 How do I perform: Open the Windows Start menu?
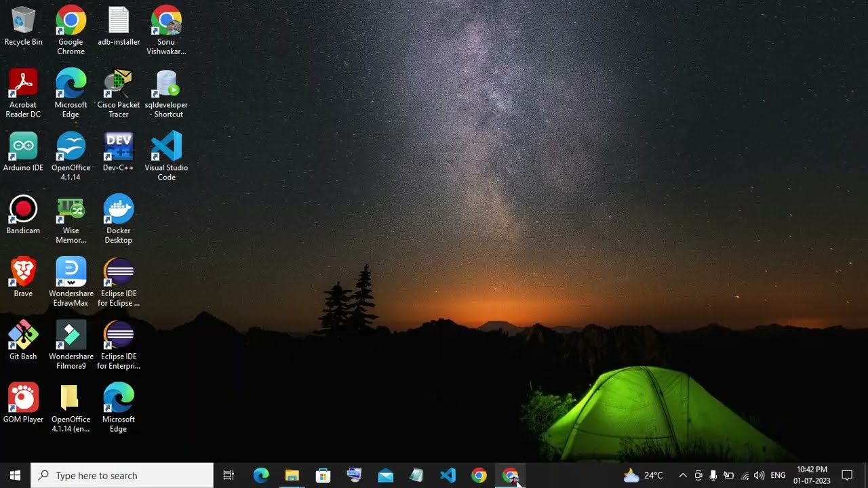click(x=15, y=476)
